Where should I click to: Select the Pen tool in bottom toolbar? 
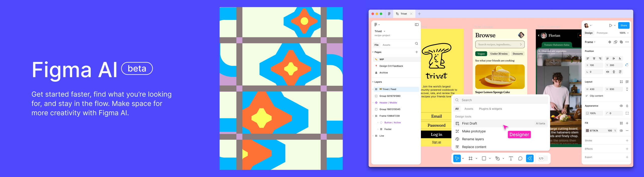pyautogui.click(x=498, y=158)
